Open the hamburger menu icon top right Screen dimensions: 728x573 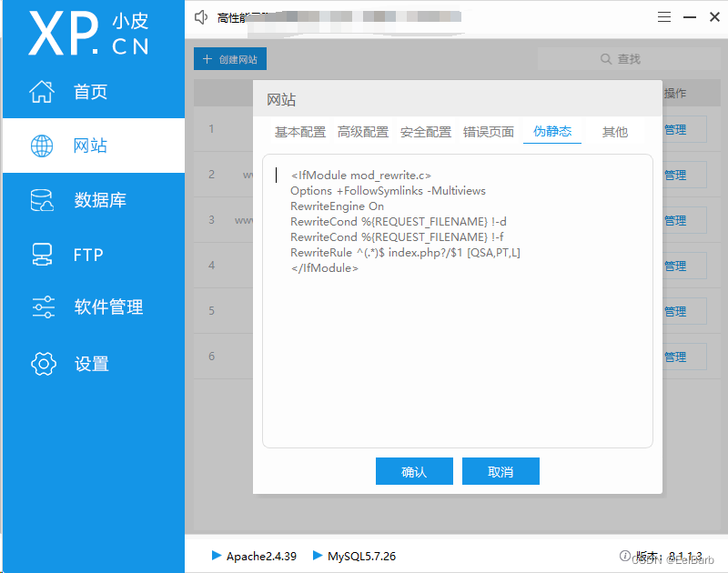click(664, 16)
